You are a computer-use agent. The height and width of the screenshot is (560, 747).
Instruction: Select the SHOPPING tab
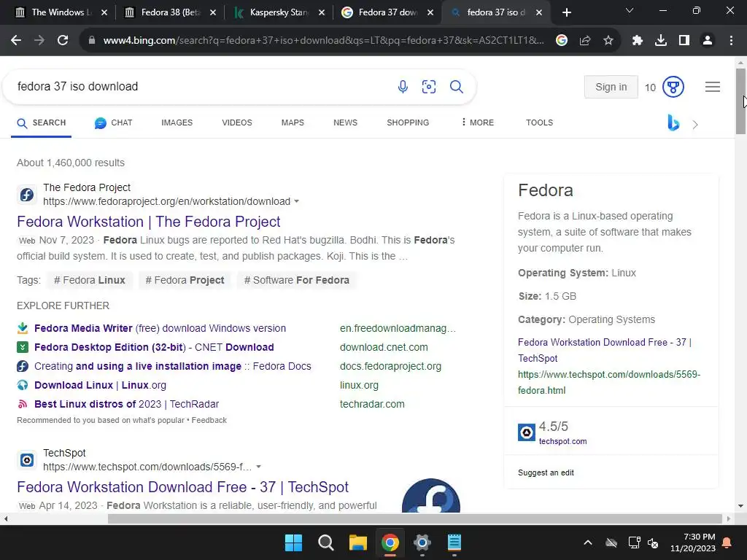click(x=408, y=122)
